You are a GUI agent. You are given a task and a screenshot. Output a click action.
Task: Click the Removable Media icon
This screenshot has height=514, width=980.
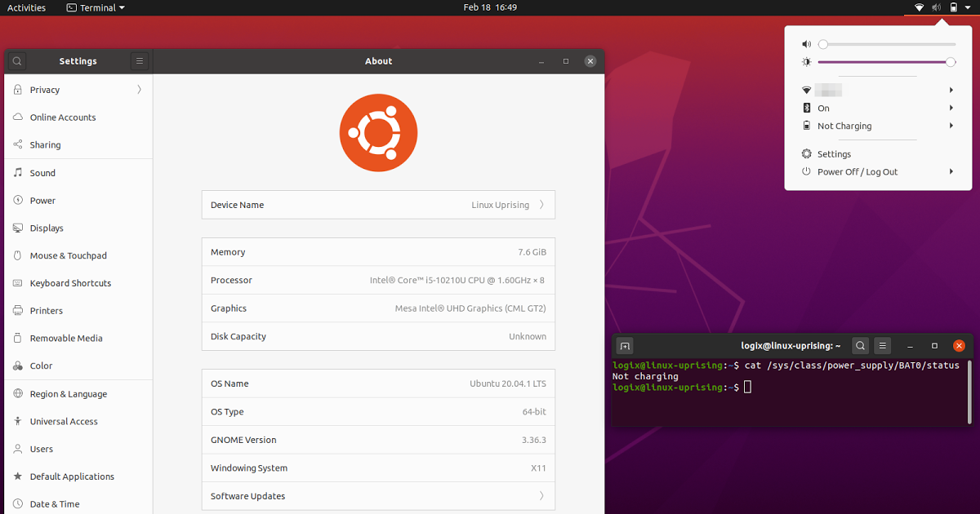tap(18, 339)
